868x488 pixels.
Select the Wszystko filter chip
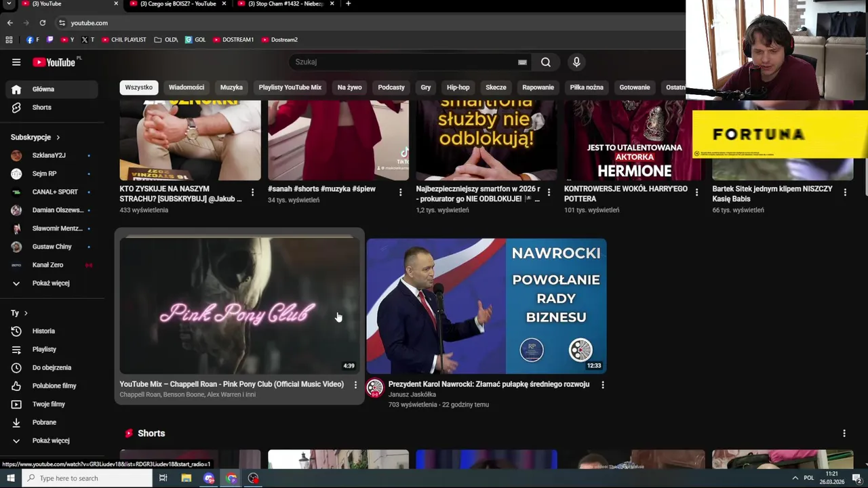click(x=139, y=87)
